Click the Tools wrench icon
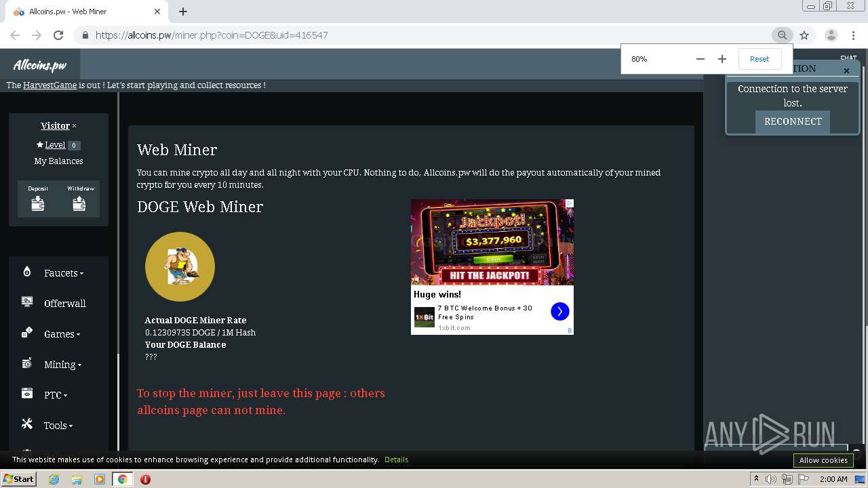 coord(27,424)
